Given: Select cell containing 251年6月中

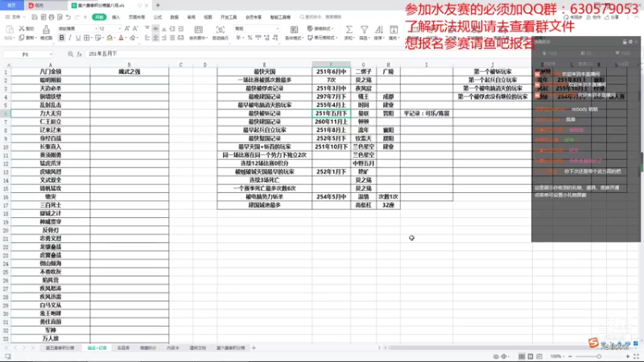Looking at the screenshot, I should [x=331, y=72].
